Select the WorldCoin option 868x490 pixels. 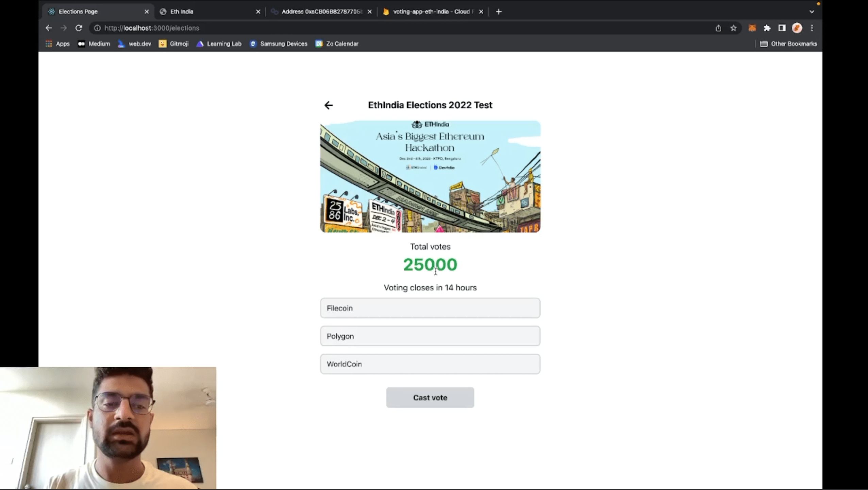coord(430,364)
